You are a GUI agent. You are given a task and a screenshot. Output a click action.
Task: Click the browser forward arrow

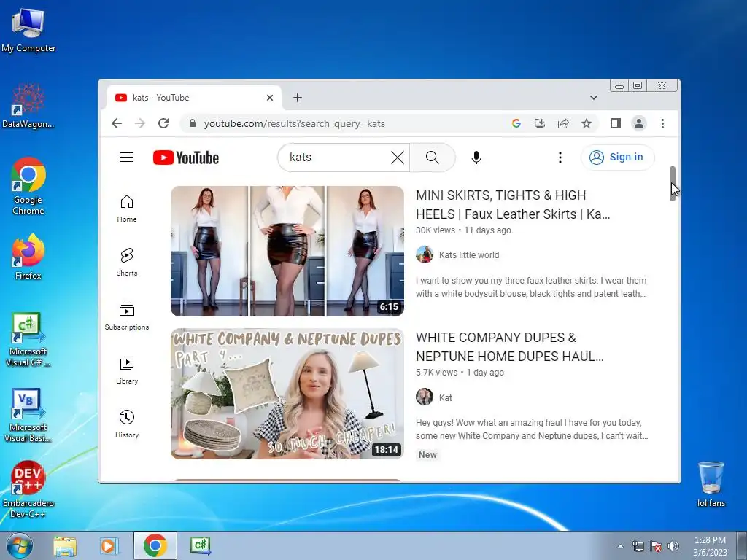click(139, 123)
